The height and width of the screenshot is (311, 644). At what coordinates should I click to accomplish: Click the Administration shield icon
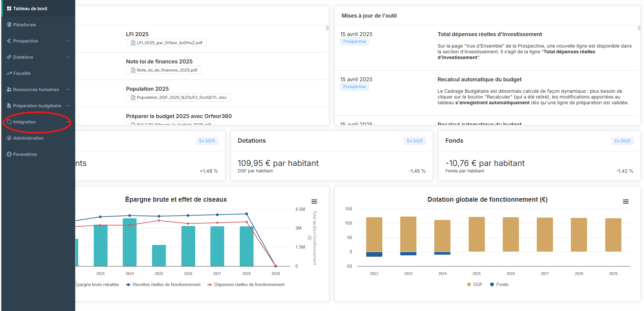[x=9, y=138]
